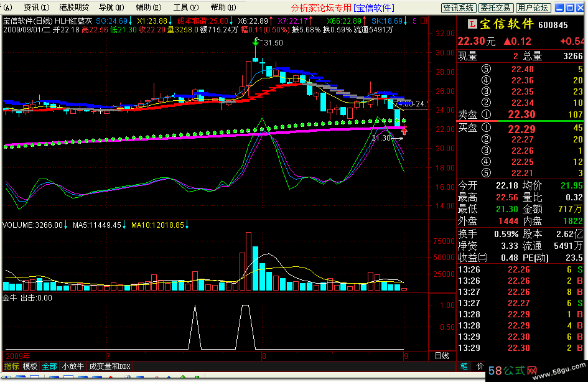Select sell level 3 price 22.35
588x382 pixels.
point(523,91)
